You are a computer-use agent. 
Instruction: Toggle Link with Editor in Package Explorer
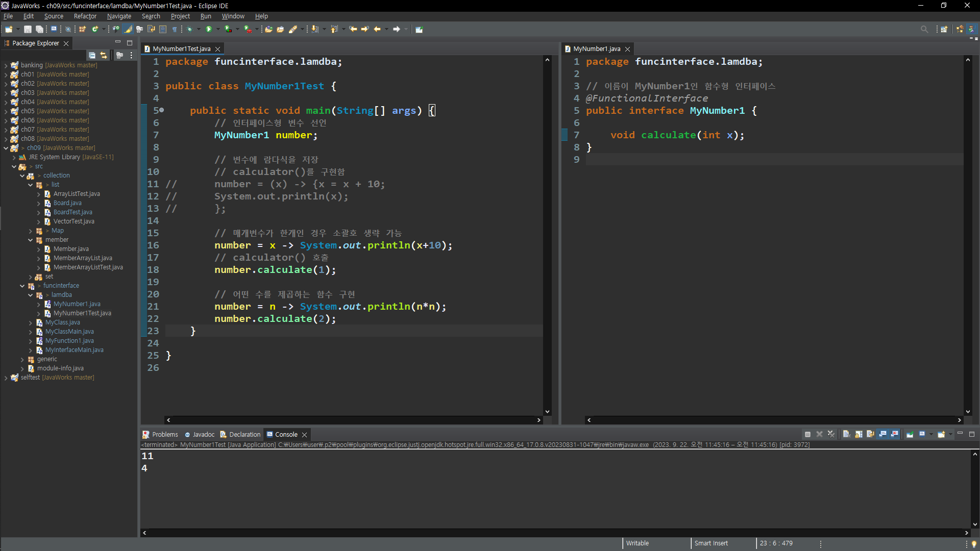tap(104, 55)
